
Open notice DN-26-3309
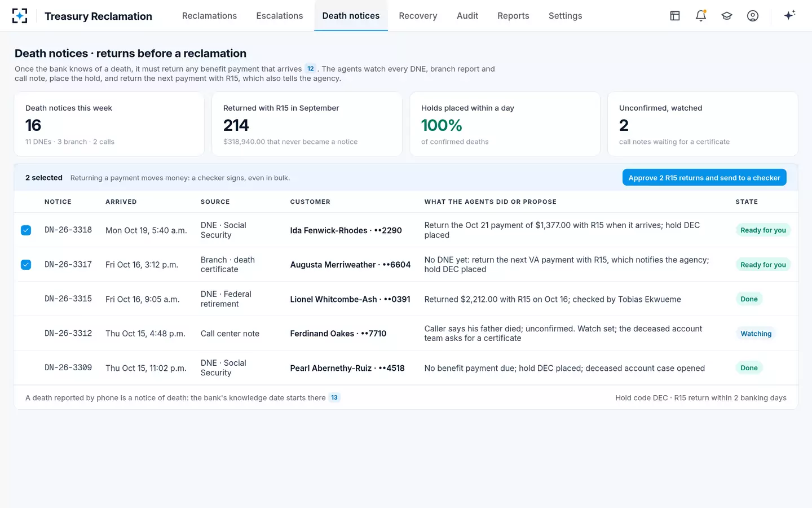point(68,367)
